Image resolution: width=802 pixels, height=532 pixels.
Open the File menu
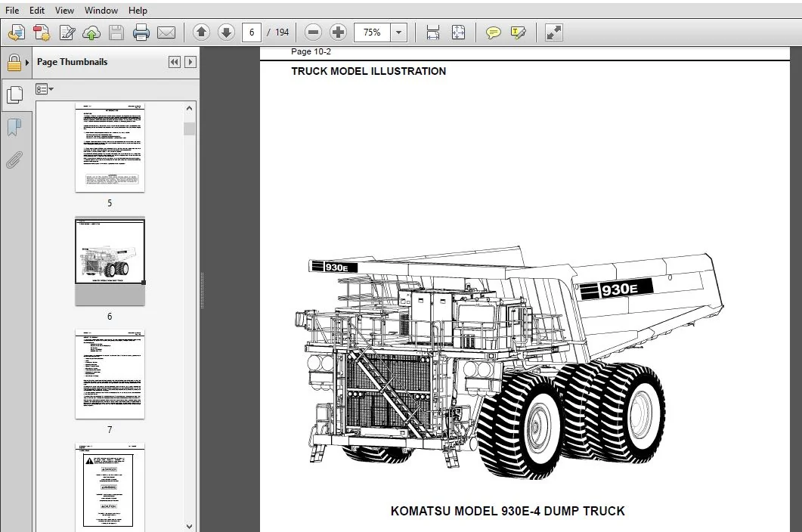[12, 11]
